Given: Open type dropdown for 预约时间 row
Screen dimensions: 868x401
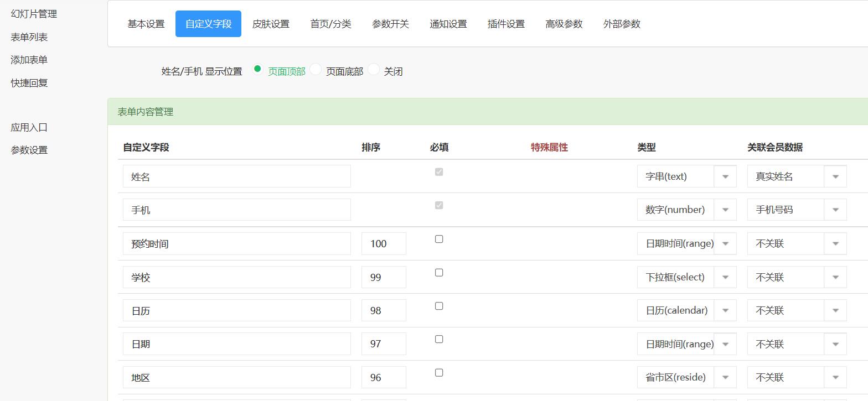Looking at the screenshot, I should [687, 243].
